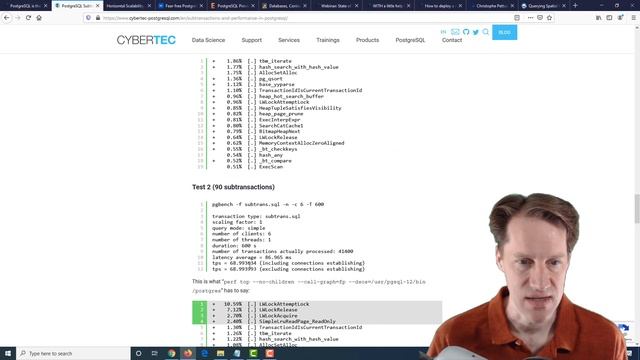The image size is (640, 360).
Task: Open the Cybertec GitHub icon
Action: (466, 32)
